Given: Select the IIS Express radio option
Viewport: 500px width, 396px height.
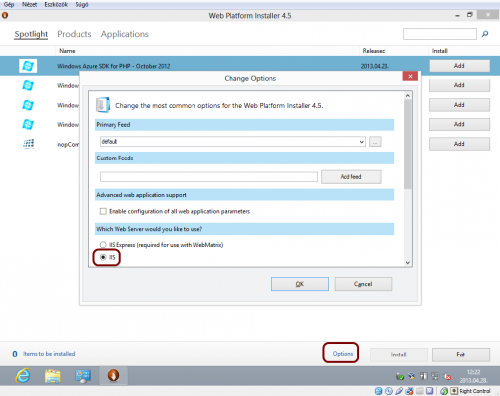Looking at the screenshot, I should [x=103, y=245].
